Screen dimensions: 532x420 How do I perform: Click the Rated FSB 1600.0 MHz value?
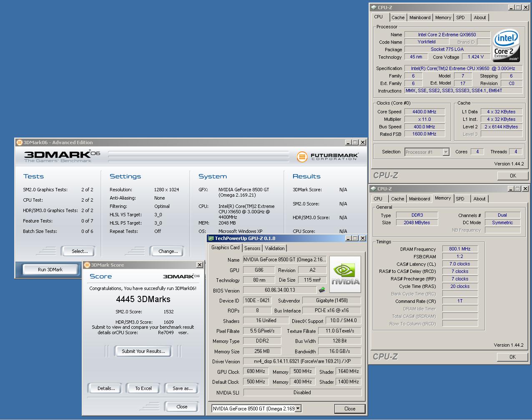[424, 134]
